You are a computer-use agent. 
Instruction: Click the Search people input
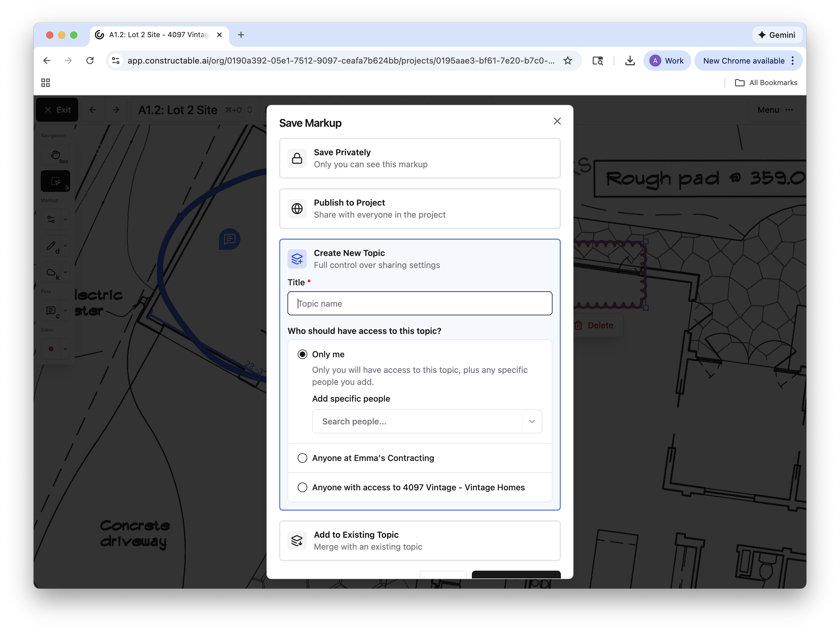click(x=417, y=421)
